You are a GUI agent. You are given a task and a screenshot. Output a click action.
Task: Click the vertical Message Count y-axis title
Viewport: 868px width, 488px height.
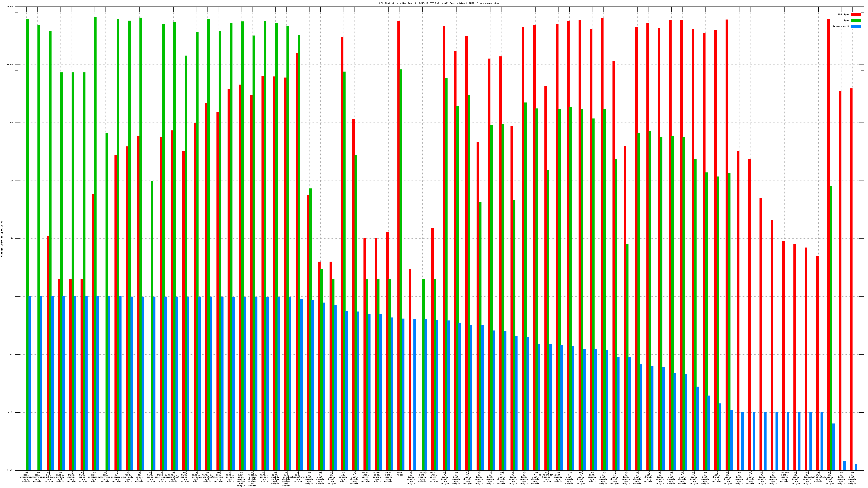tap(2, 239)
